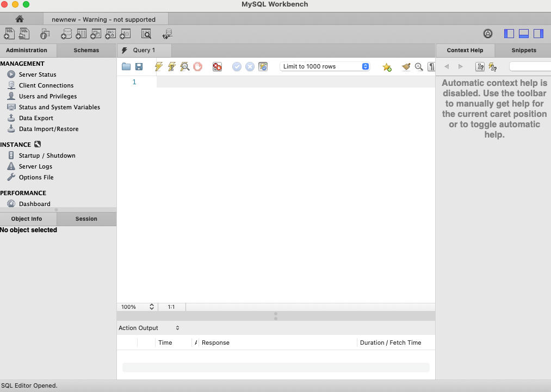551x392 pixels.
Task: Open Options File
Action: coord(36,177)
